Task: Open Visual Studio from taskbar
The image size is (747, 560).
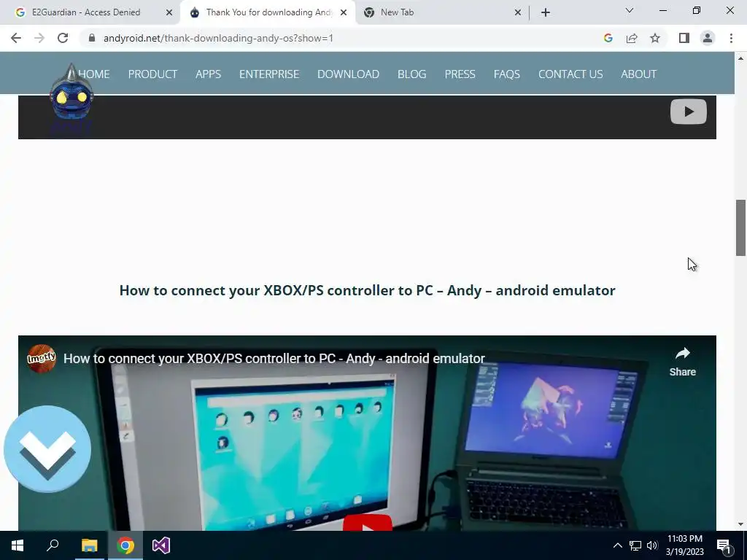Action: tap(161, 545)
